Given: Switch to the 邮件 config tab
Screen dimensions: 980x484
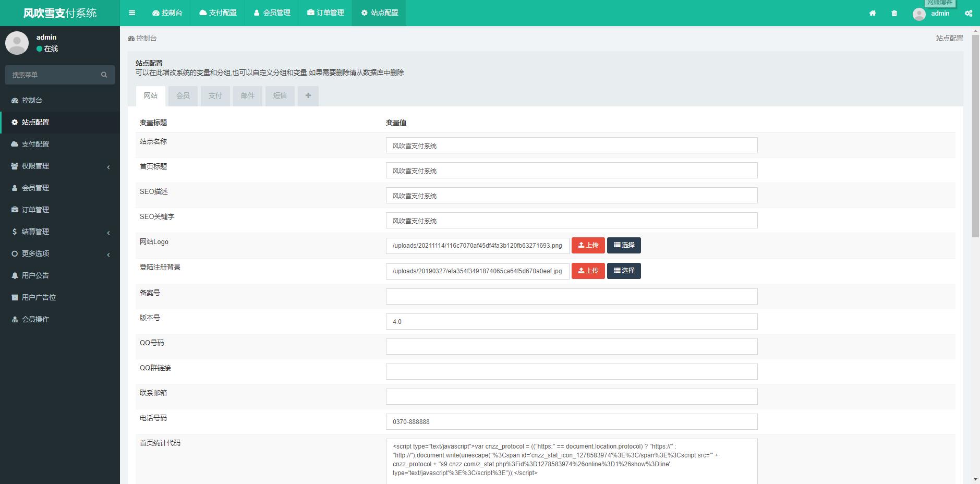Looking at the screenshot, I should [248, 96].
